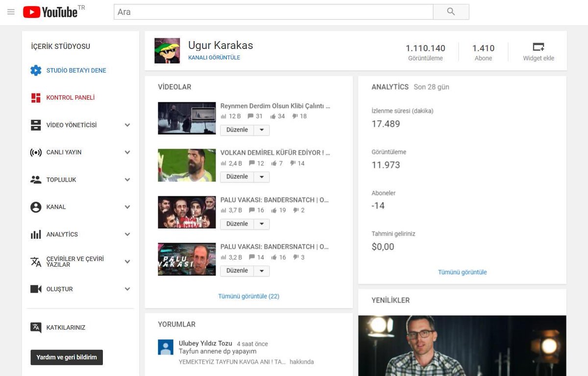Click the Kontrol Paneli dashboard icon
The image size is (588, 376).
coord(36,98)
